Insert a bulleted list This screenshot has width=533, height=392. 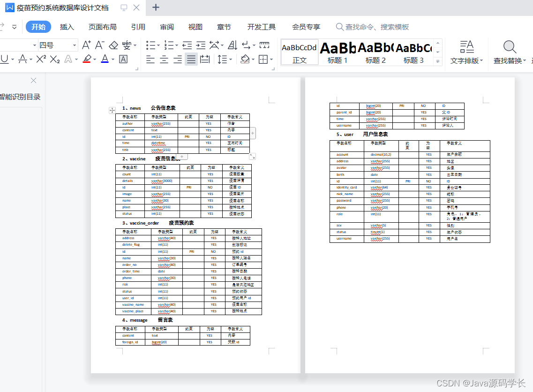pyautogui.click(x=150, y=45)
